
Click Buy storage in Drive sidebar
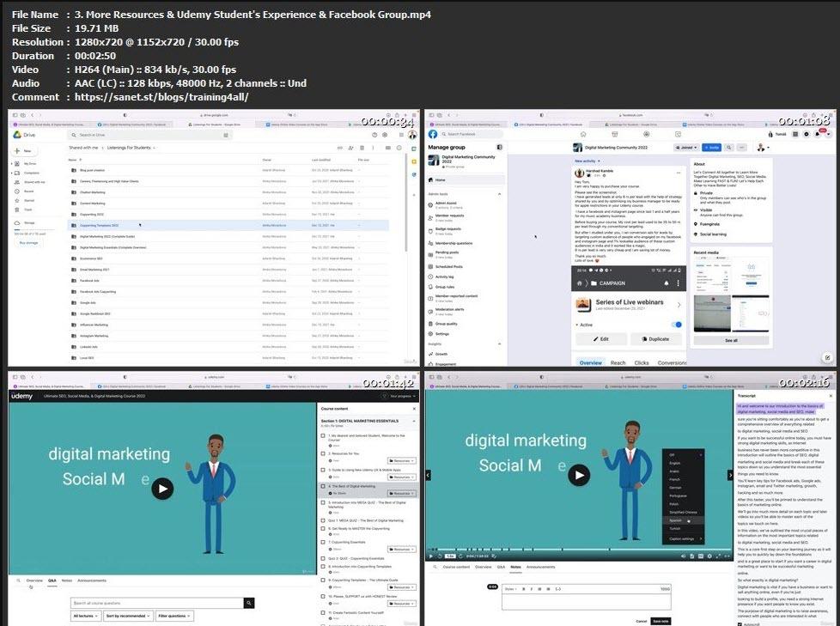pos(28,242)
